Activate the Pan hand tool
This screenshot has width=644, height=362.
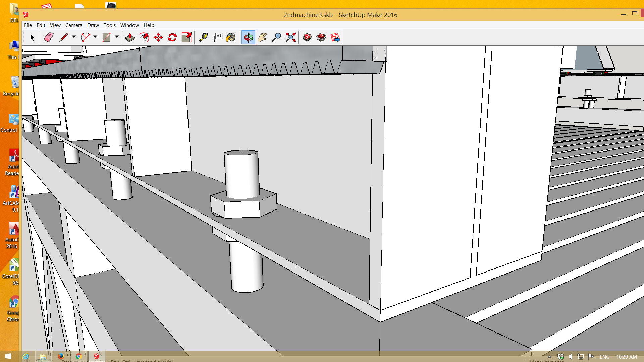tap(262, 37)
